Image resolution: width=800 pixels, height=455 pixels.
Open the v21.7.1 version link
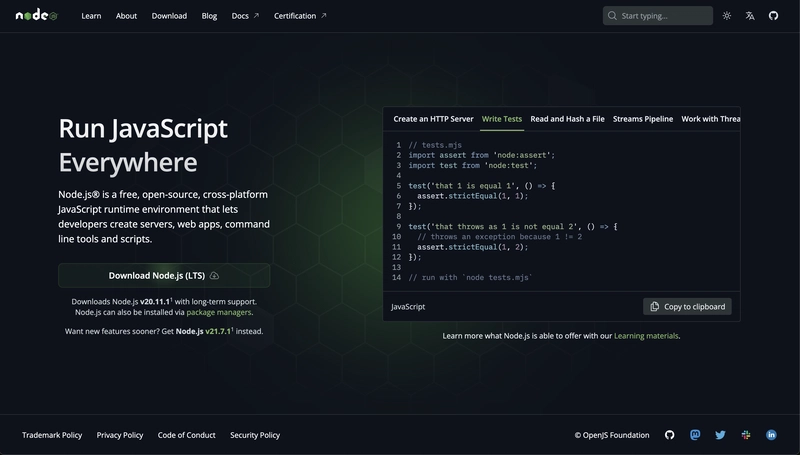click(218, 331)
